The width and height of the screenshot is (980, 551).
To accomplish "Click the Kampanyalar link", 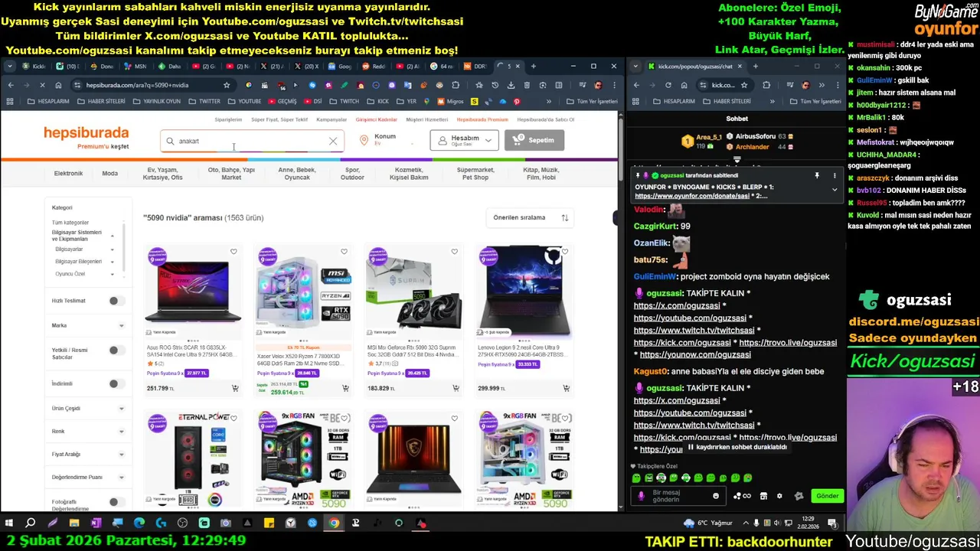I will 332,119.
